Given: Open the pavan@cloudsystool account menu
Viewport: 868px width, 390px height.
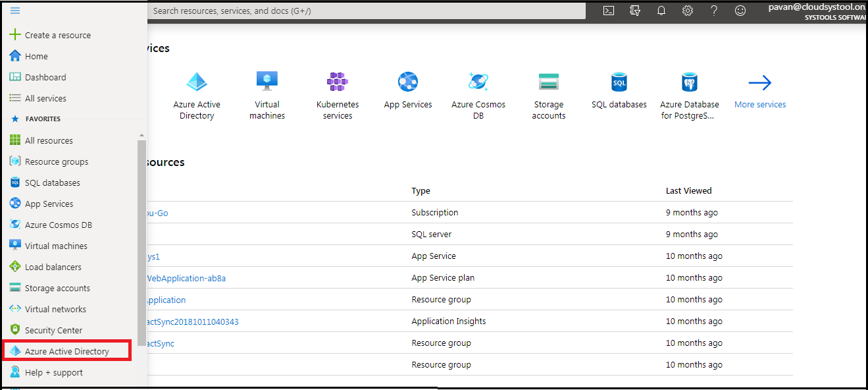Looking at the screenshot, I should [816, 11].
